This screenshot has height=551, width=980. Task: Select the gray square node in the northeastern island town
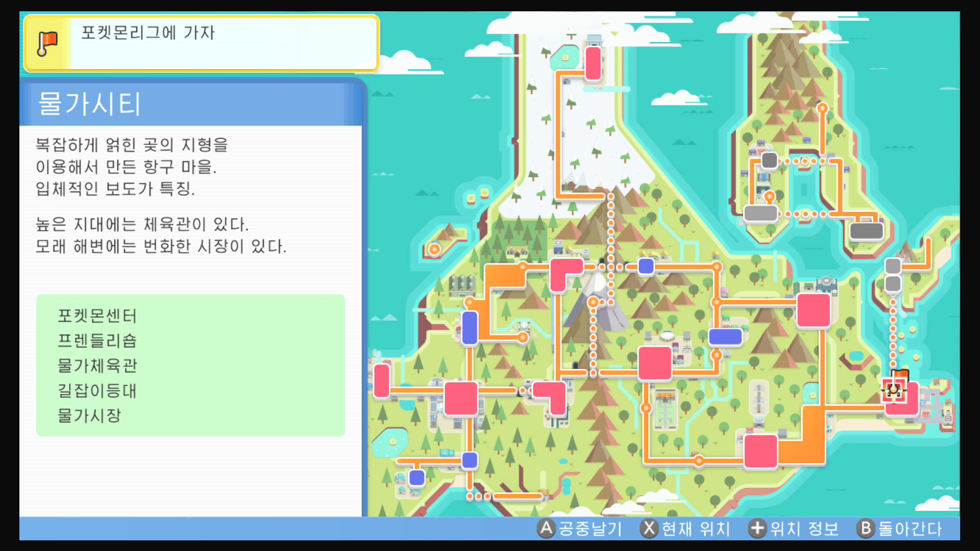pos(769,160)
